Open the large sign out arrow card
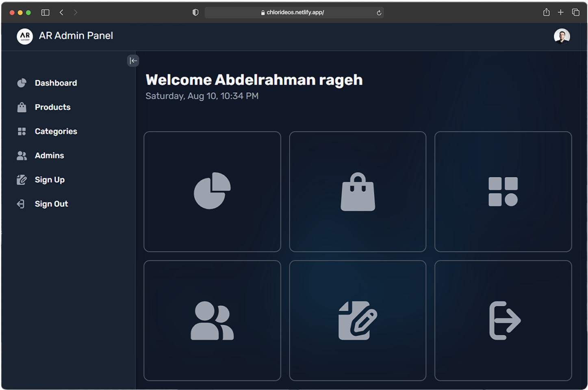The height and width of the screenshot is (390, 588). pos(503,320)
